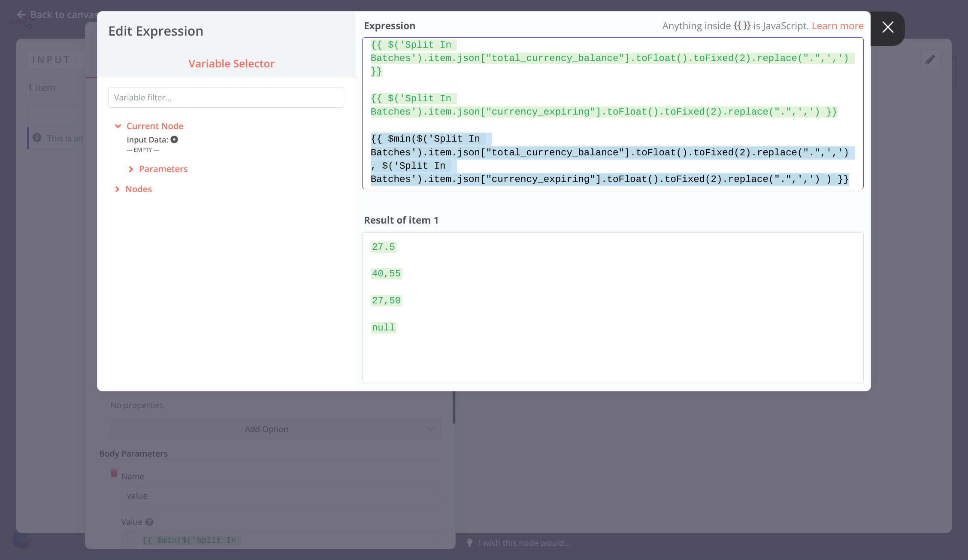Collapse the Current Node section
Image resolution: width=968 pixels, height=560 pixels.
(x=118, y=126)
